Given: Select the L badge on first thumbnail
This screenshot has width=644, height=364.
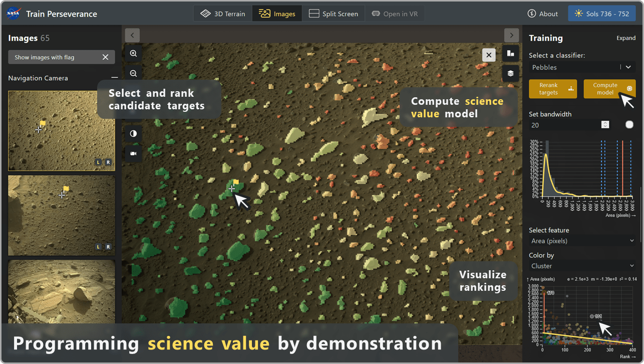Looking at the screenshot, I should pos(98,162).
